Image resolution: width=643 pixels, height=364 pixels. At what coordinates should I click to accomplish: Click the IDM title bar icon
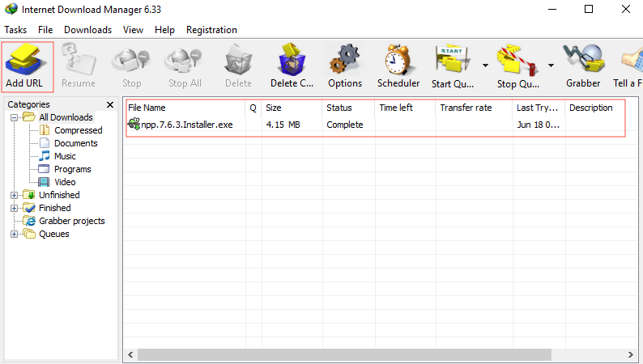(11, 9)
